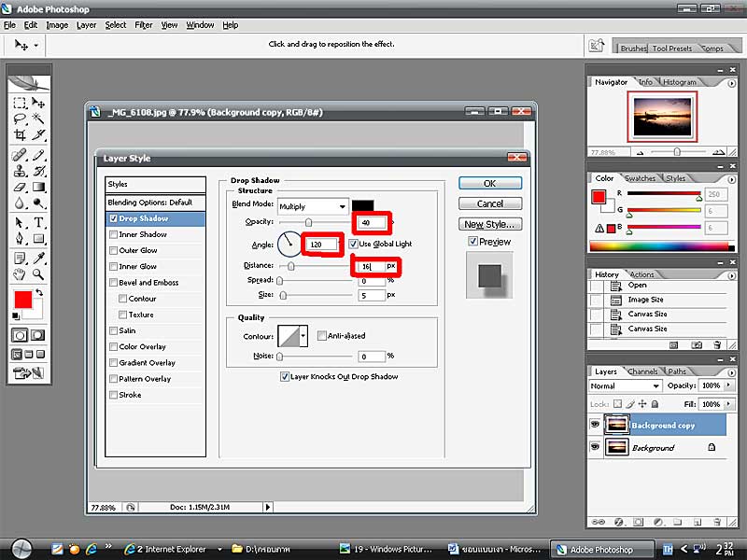Viewport: 747px width, 560px height.
Task: Hide the Background copy layer
Action: [595, 424]
